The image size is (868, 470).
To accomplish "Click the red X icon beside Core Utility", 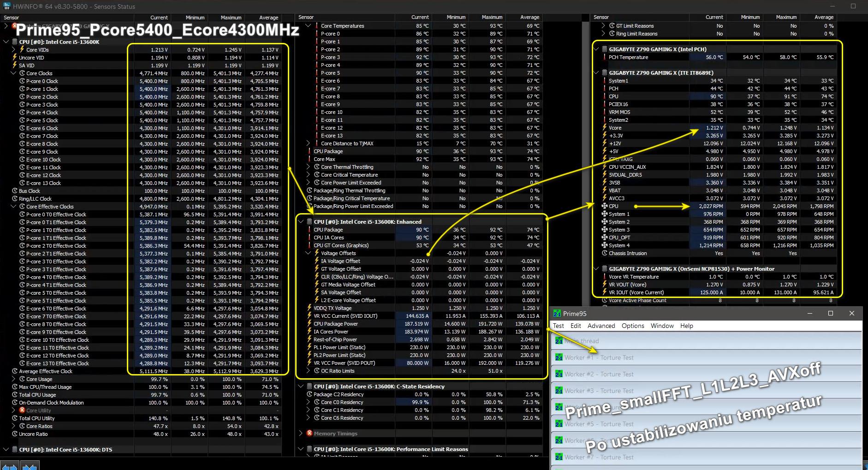I will (22, 411).
